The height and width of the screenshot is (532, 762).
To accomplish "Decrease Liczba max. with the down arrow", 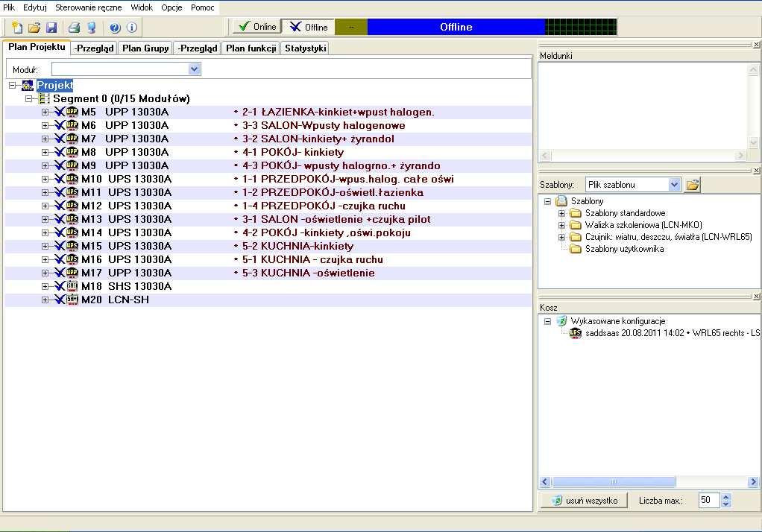I will (x=725, y=504).
